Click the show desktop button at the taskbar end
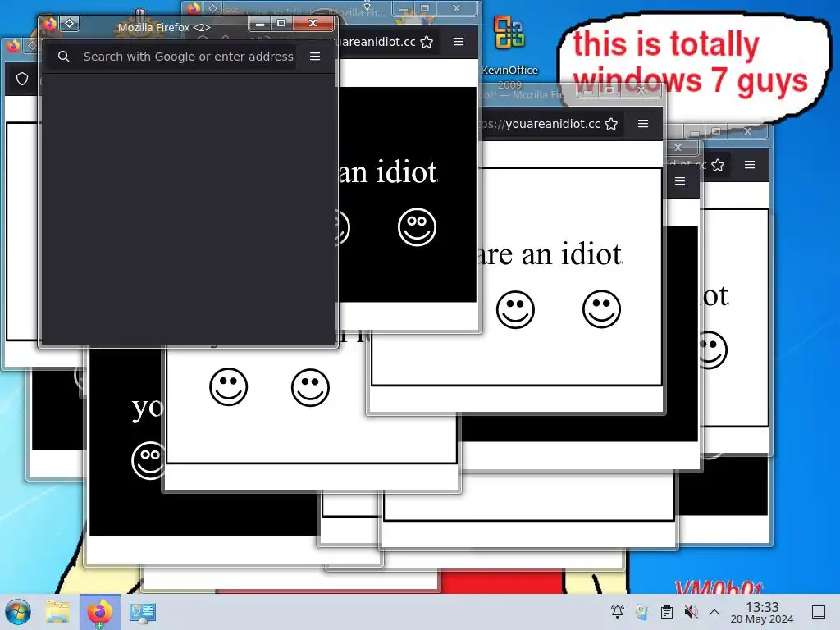Viewport: 840px width, 630px height. tap(819, 612)
